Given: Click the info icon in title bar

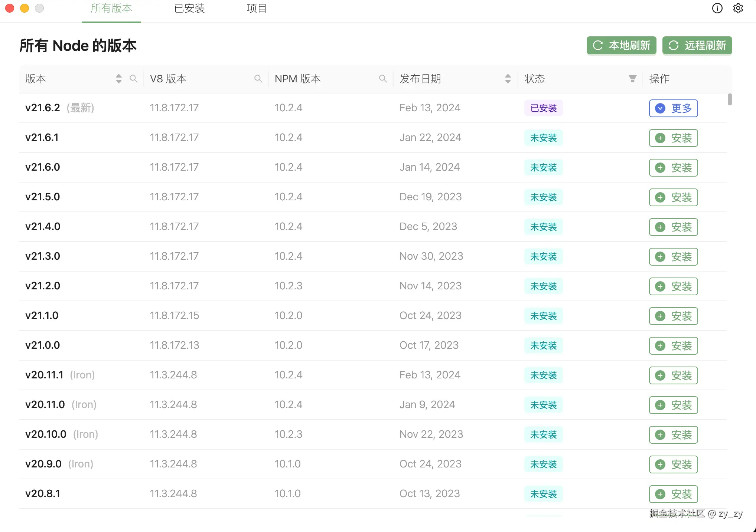Looking at the screenshot, I should (717, 8).
